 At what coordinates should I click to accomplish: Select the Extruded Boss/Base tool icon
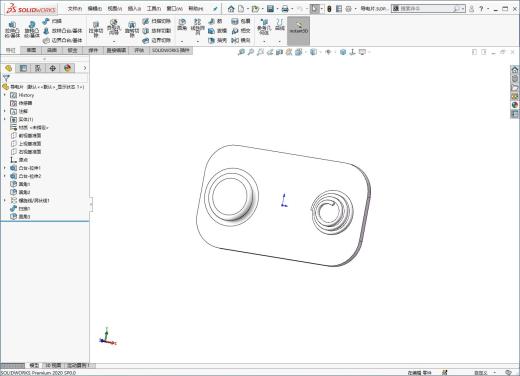12,29
